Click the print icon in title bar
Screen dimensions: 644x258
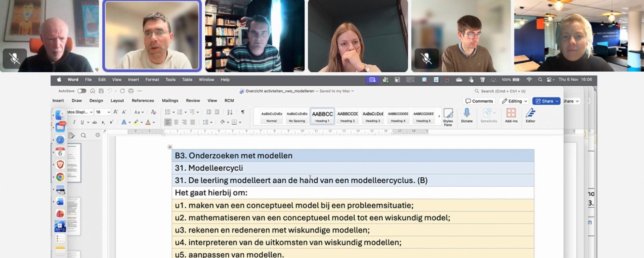131,91
